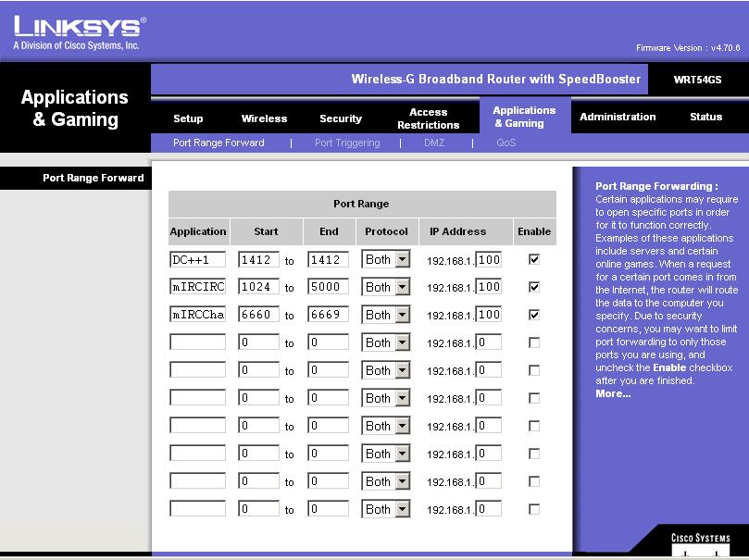The height and width of the screenshot is (560, 749).
Task: Go to the Security tab
Action: point(341,118)
